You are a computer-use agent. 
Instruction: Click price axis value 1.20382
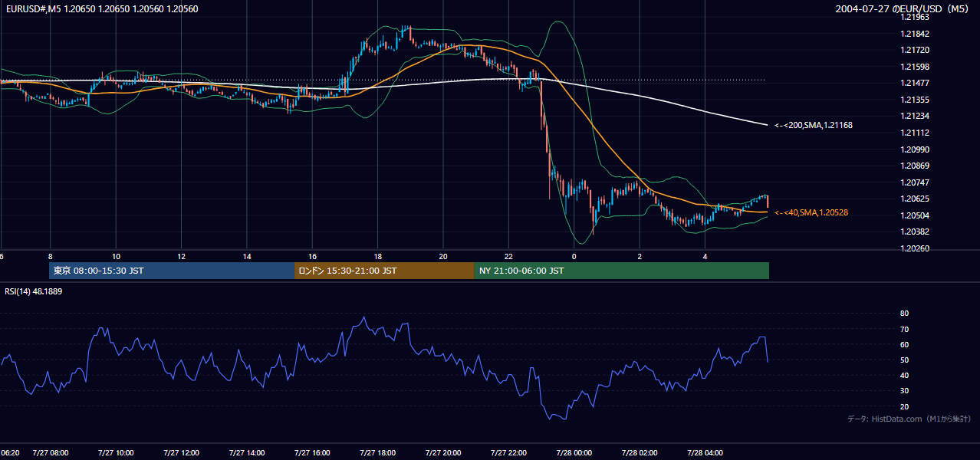(914, 232)
